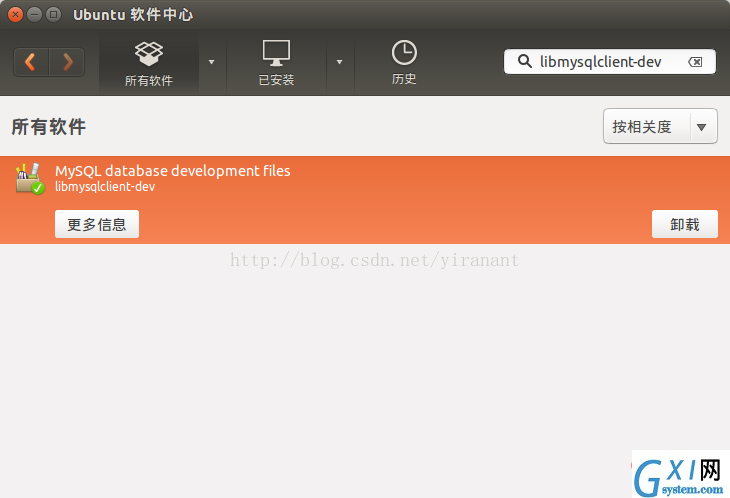Click the libmysqlclient-dev package name text
730x498 pixels.
pos(105,187)
